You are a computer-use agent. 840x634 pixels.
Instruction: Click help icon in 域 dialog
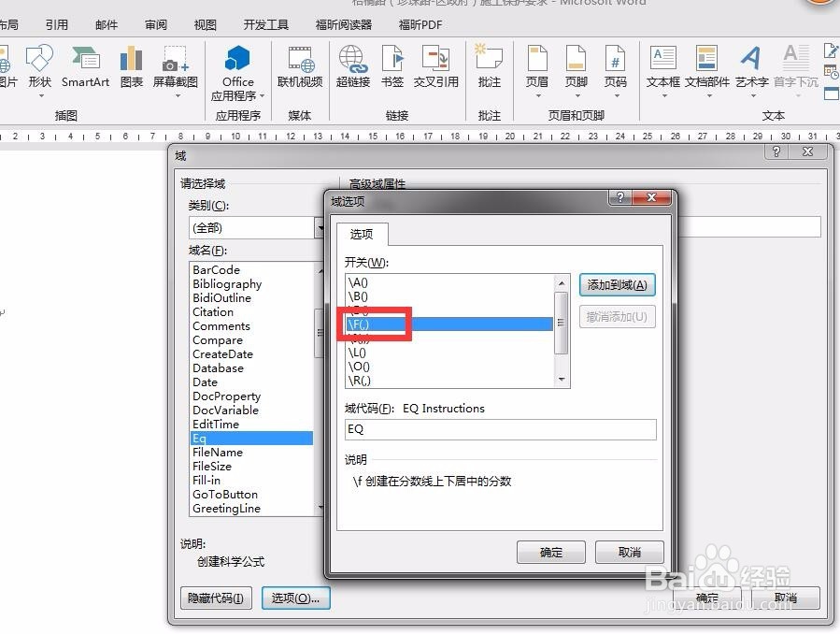(776, 151)
